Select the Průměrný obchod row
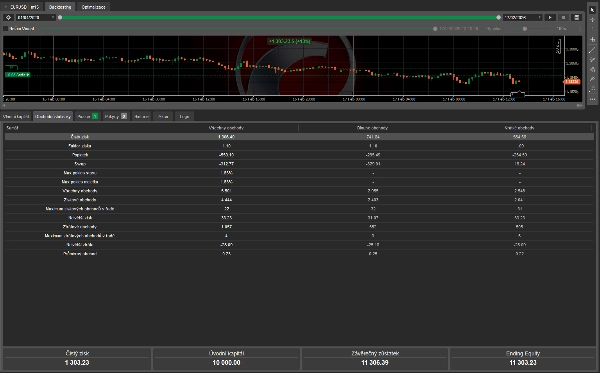 point(299,254)
